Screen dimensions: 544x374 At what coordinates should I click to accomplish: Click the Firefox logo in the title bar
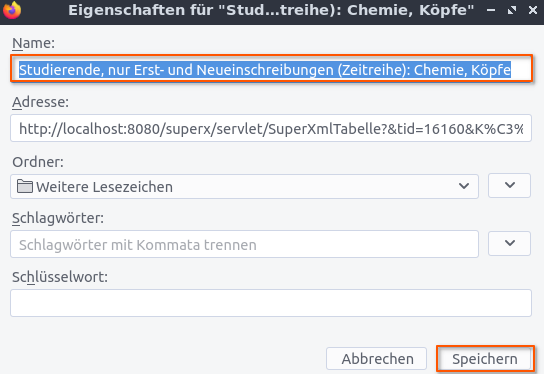12,10
